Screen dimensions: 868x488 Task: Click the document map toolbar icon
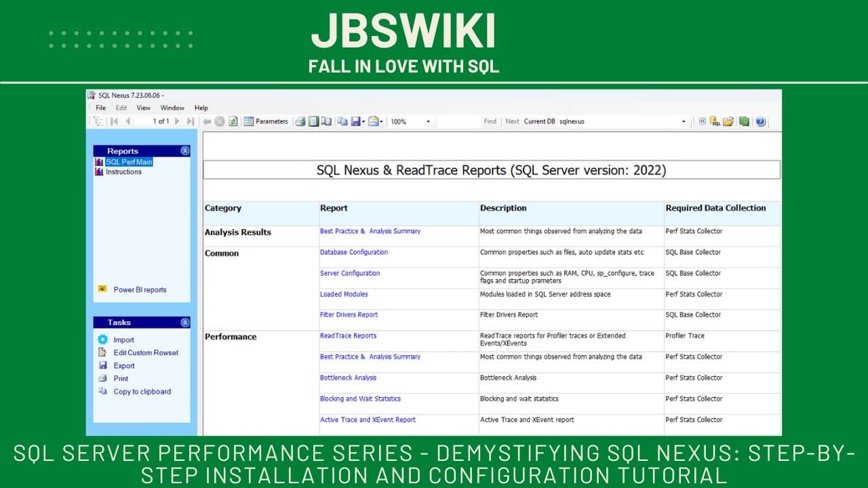[99, 121]
